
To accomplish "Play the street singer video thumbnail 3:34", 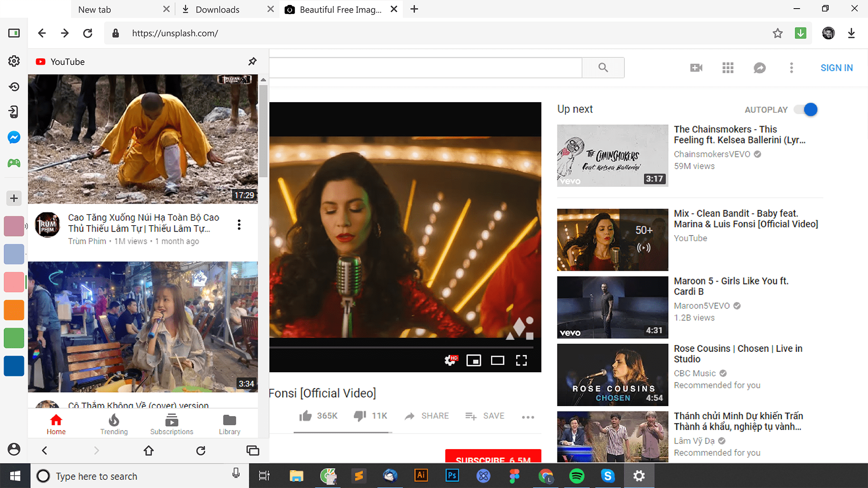I will [x=143, y=327].
